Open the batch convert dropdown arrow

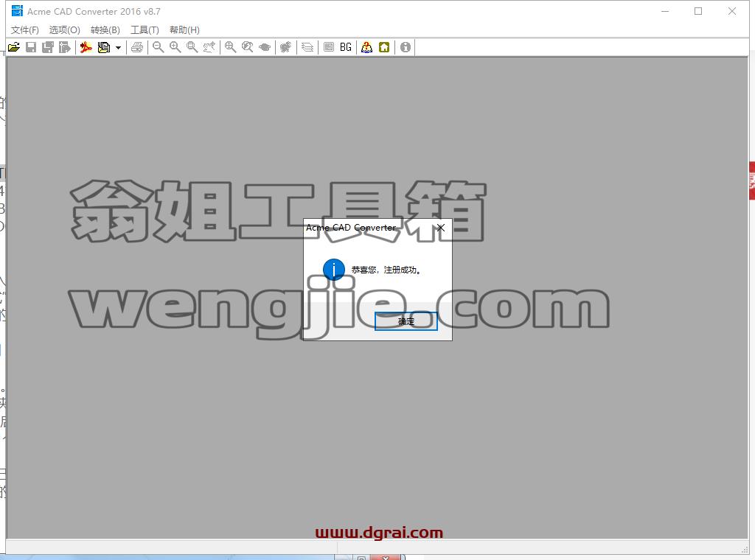[x=118, y=48]
